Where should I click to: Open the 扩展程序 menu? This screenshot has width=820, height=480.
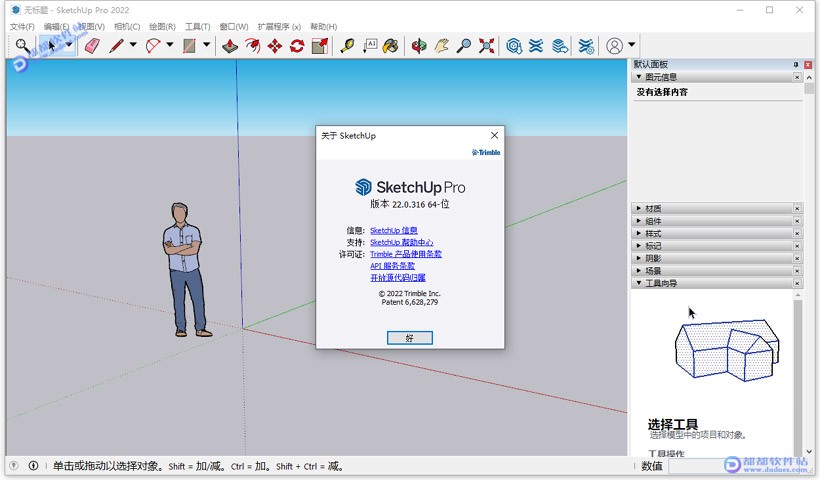click(x=279, y=27)
